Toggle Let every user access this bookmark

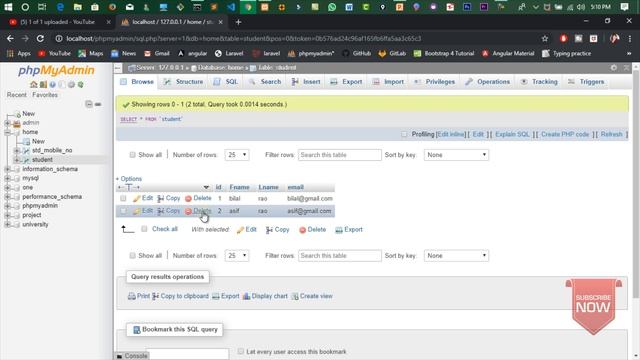pos(240,351)
